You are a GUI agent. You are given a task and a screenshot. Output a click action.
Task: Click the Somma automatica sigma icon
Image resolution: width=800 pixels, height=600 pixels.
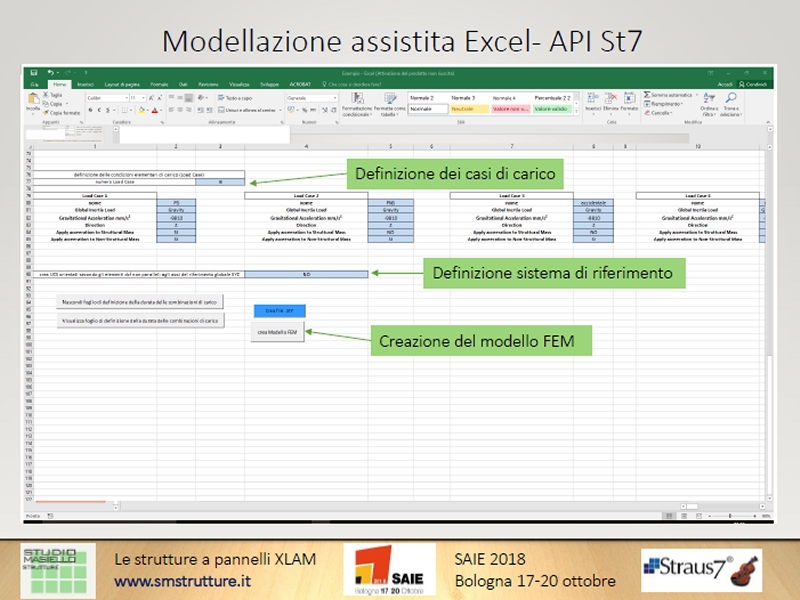coord(649,96)
